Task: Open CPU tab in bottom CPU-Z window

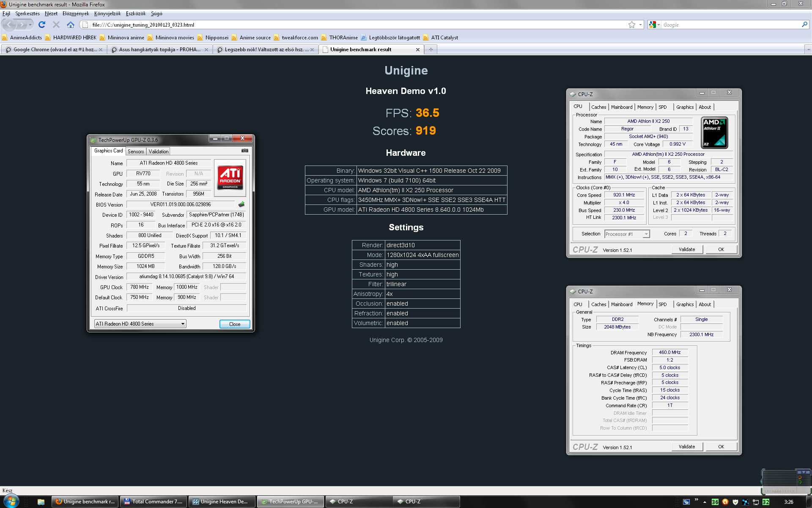Action: (578, 304)
